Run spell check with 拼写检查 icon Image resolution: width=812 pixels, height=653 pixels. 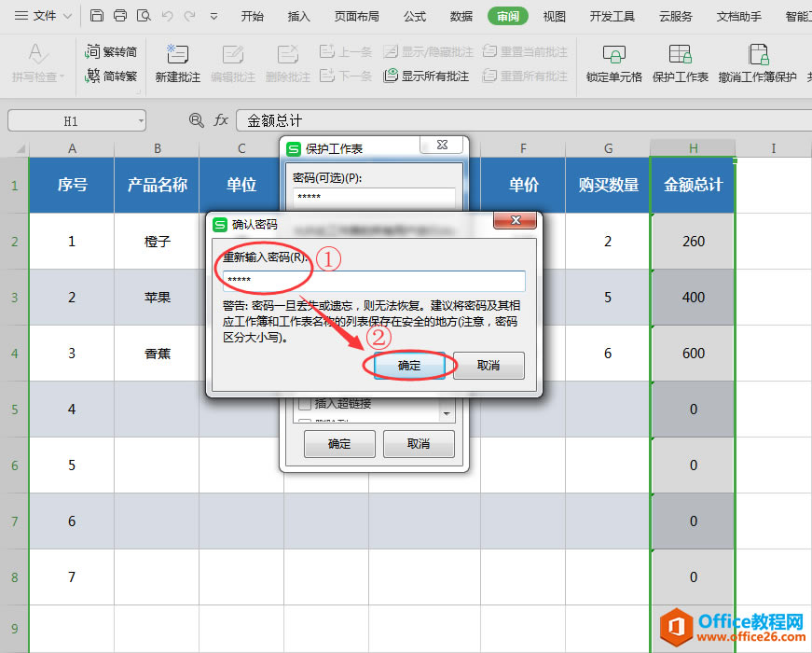click(37, 56)
